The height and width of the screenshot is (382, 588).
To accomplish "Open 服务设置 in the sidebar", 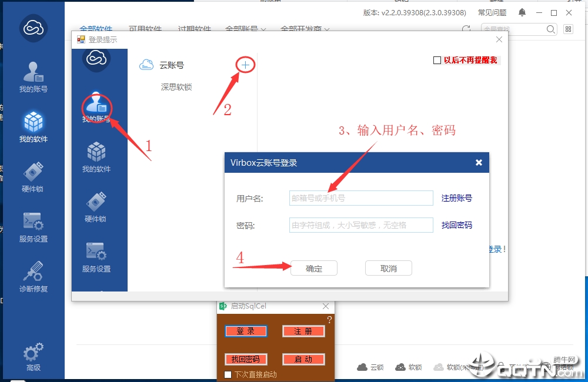I will [x=34, y=227].
